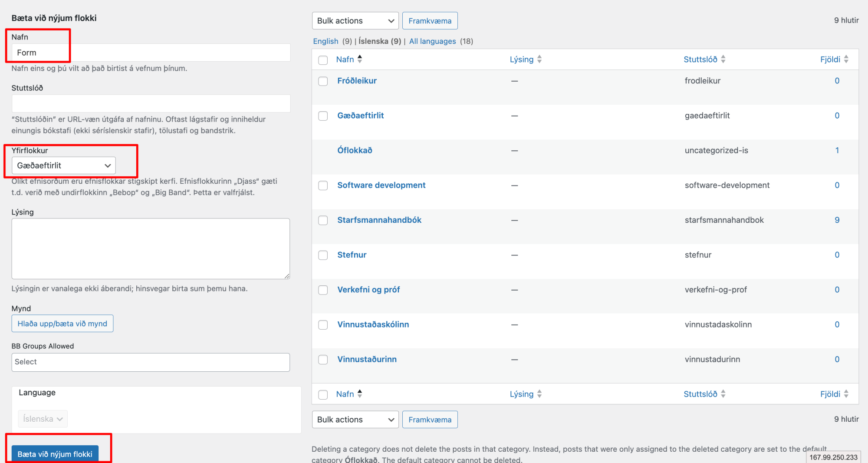
Task: Open the bottom Bulk actions dropdown
Action: 355,420
